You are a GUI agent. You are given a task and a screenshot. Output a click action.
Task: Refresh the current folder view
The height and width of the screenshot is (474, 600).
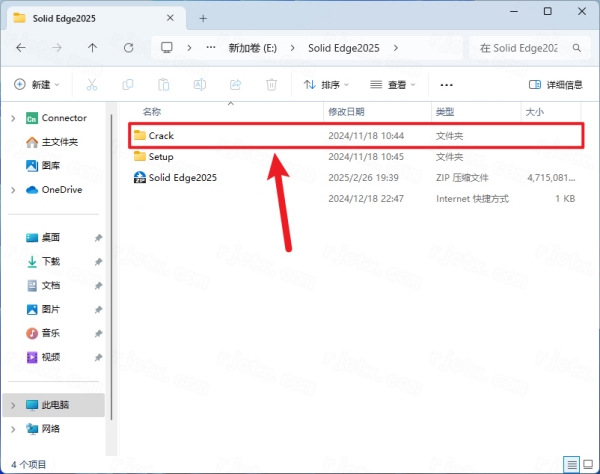click(x=129, y=48)
